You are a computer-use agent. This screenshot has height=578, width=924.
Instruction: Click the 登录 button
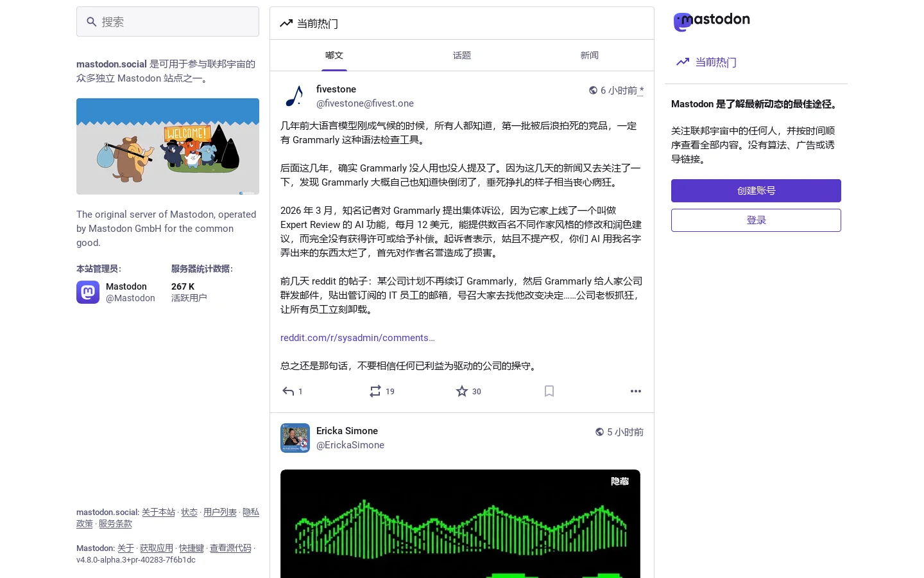756,220
